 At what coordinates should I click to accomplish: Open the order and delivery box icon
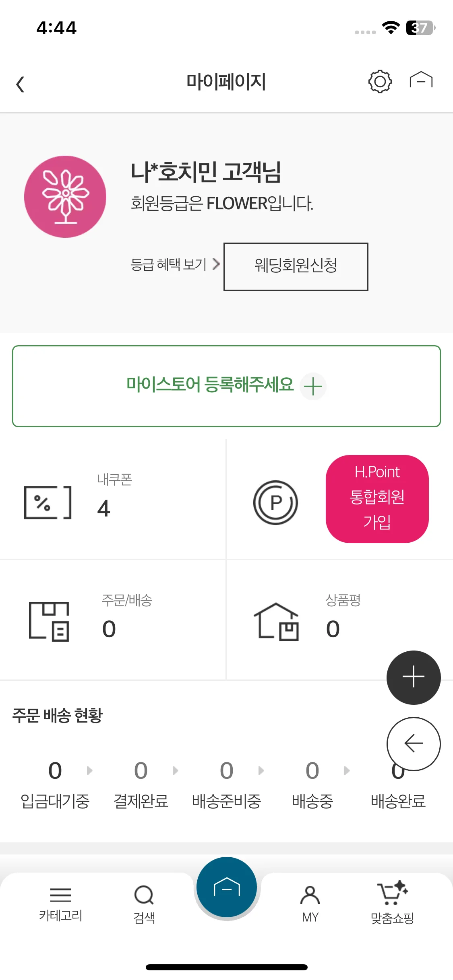(49, 621)
